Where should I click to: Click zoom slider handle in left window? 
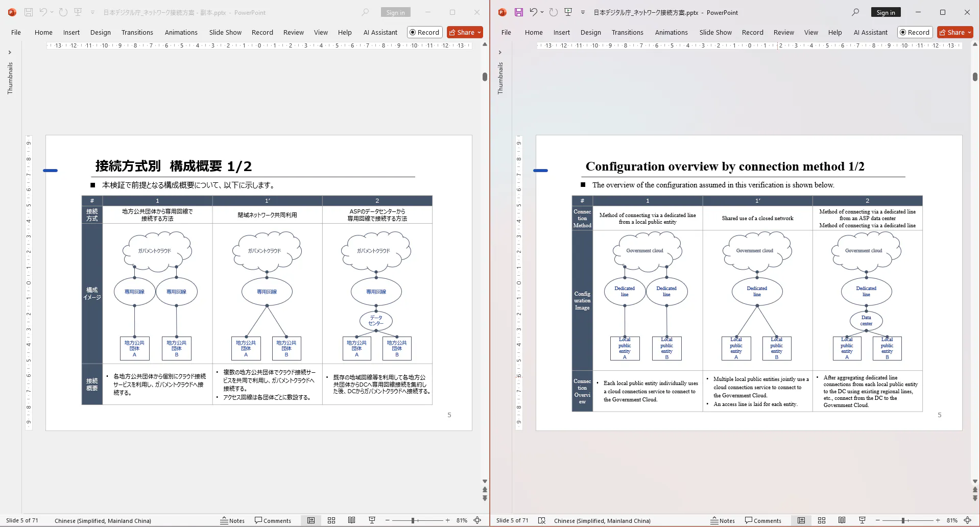tap(413, 520)
